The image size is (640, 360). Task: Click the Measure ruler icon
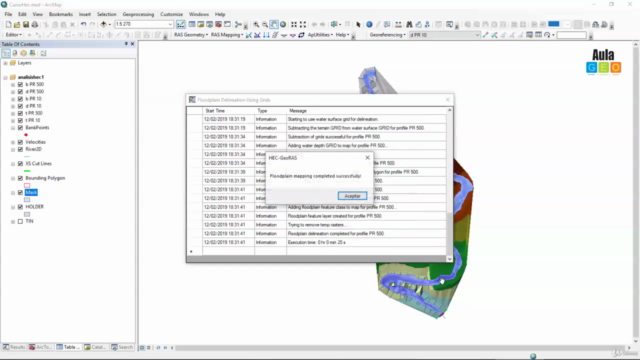click(x=398, y=24)
